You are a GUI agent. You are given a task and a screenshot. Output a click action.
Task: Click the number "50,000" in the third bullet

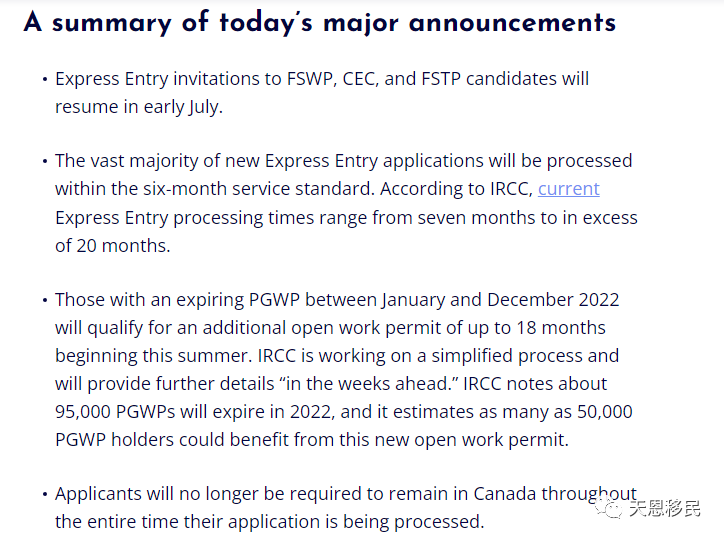tap(604, 412)
